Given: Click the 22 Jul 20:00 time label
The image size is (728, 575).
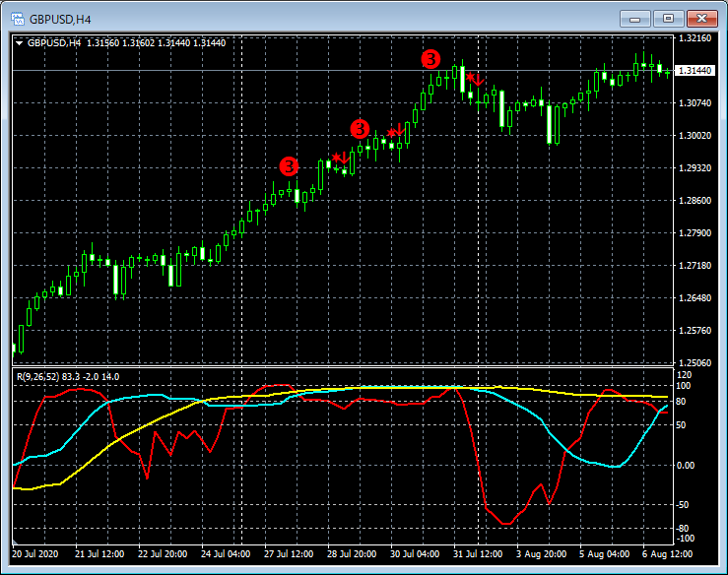Looking at the screenshot, I should point(163,554).
